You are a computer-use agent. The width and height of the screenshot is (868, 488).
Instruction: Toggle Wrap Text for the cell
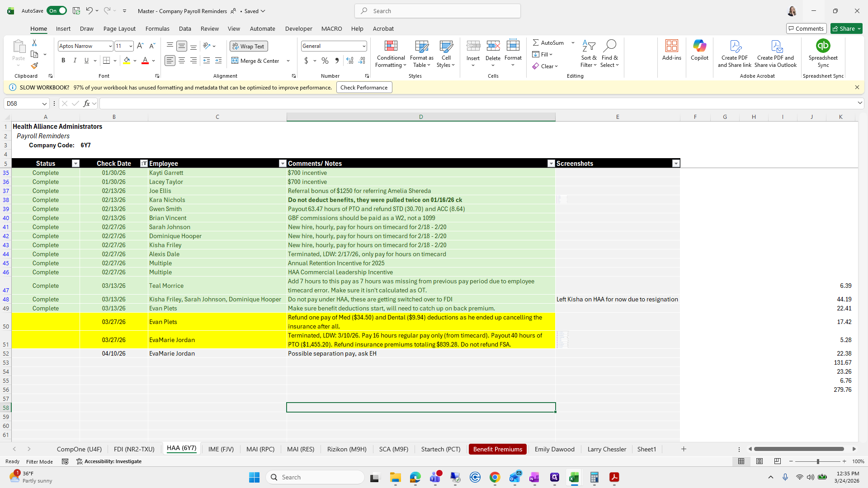point(249,46)
